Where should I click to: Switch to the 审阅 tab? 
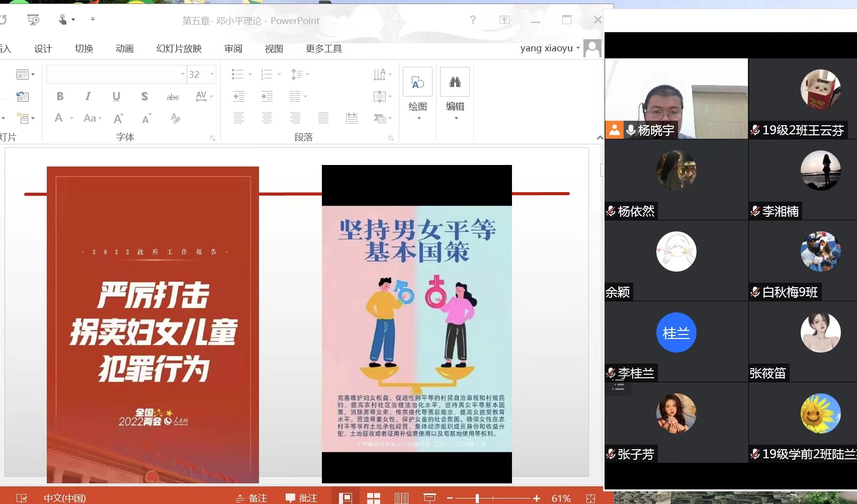(233, 48)
